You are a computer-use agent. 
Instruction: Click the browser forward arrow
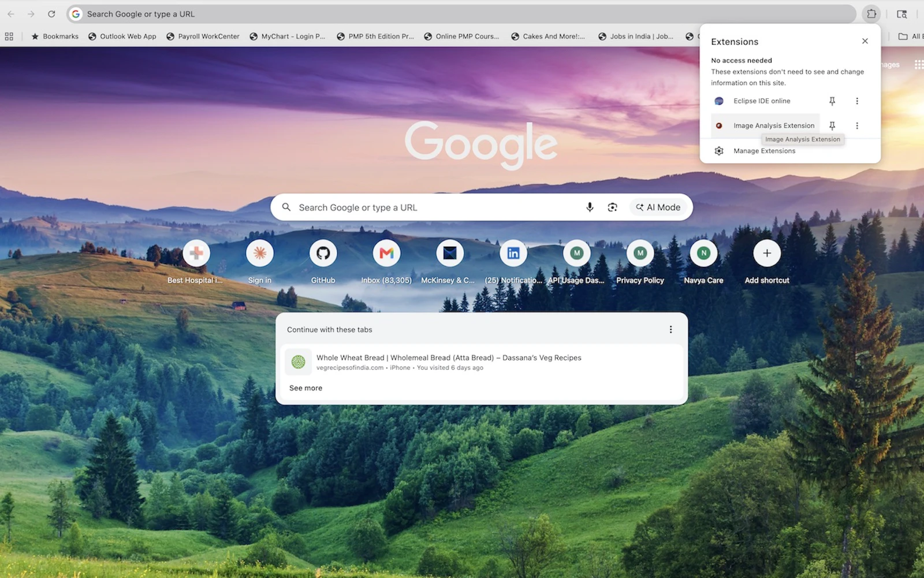tap(31, 14)
